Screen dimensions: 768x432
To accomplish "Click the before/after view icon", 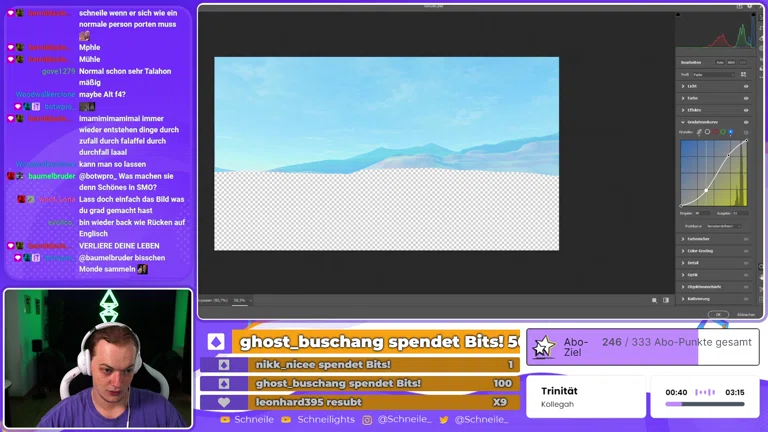I will 666,300.
